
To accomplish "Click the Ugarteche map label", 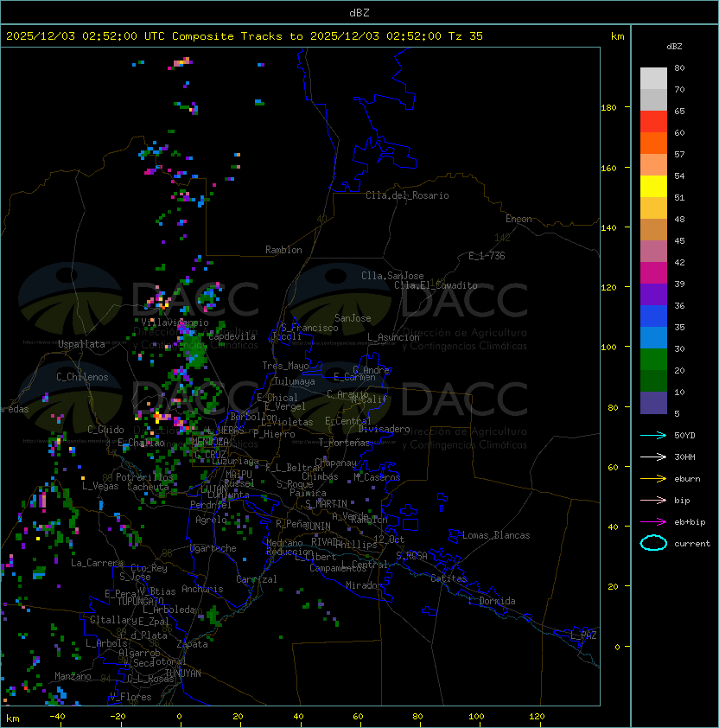I will pos(213,548).
